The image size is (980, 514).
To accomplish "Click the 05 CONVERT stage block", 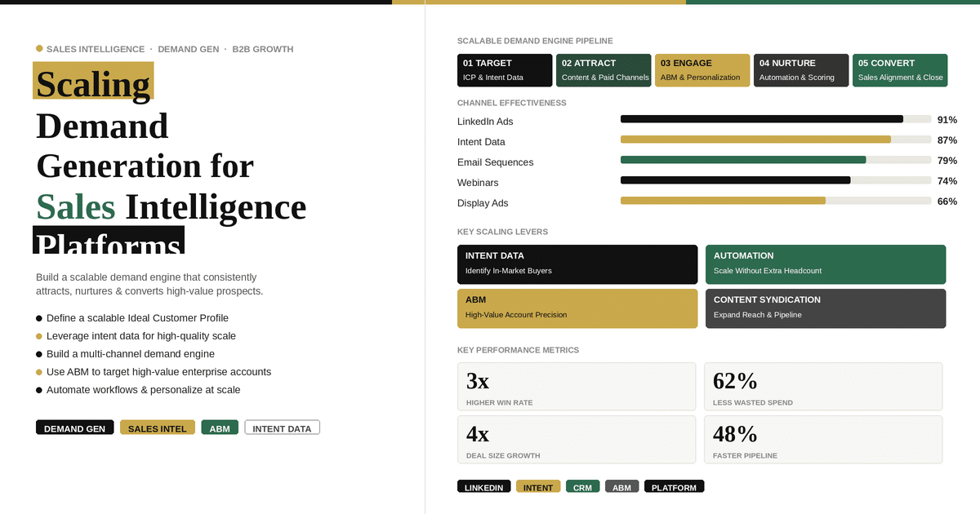I will (900, 70).
